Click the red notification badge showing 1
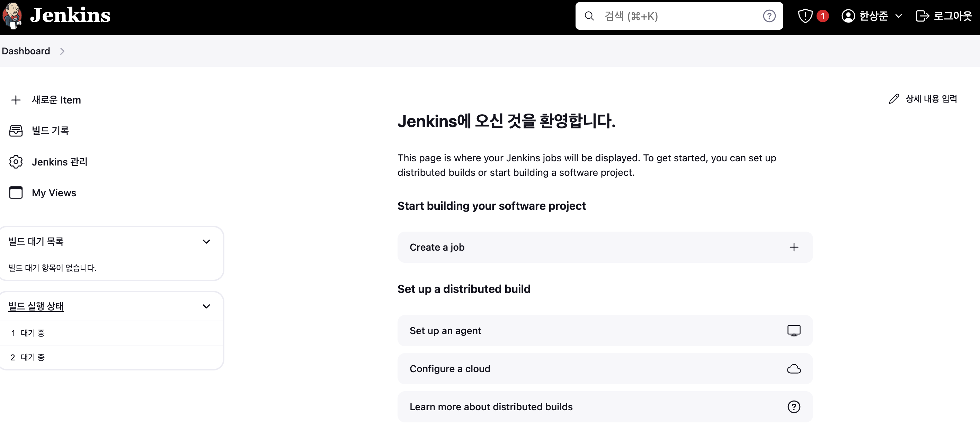This screenshot has width=980, height=439. [x=822, y=16]
